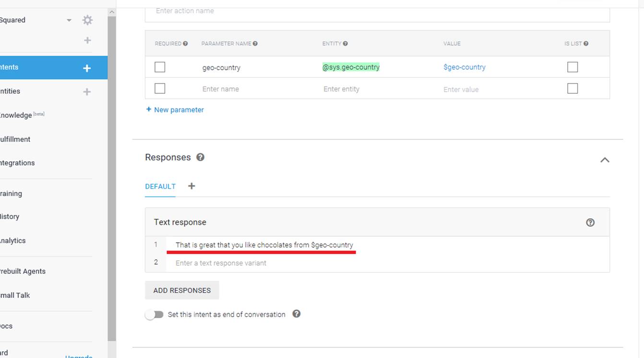Add new entity using Entities plus icon
The width and height of the screenshot is (644, 358).
tap(87, 91)
